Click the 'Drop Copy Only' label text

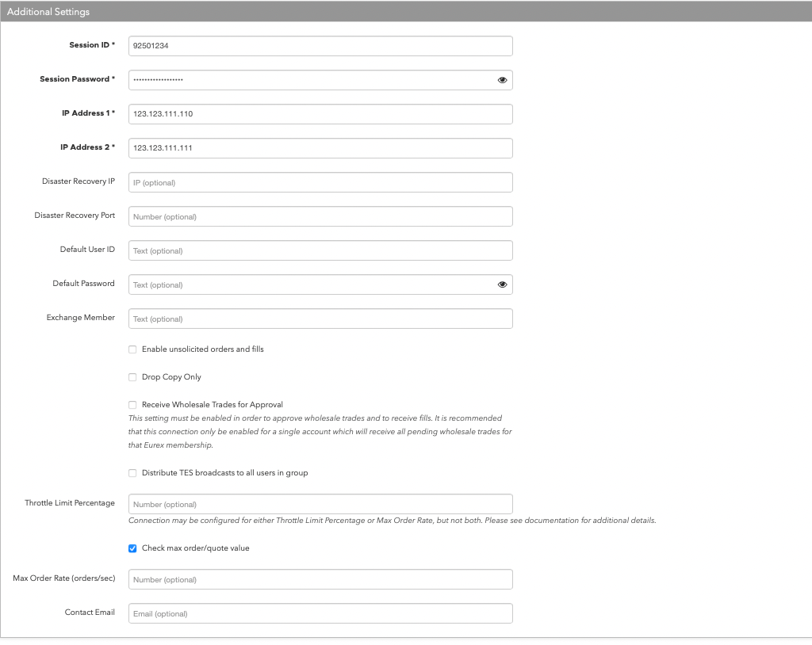171,377
